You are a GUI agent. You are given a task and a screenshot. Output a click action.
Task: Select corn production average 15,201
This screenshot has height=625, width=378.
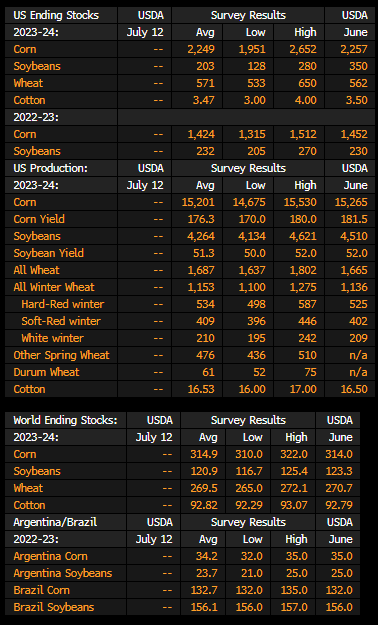tap(198, 202)
